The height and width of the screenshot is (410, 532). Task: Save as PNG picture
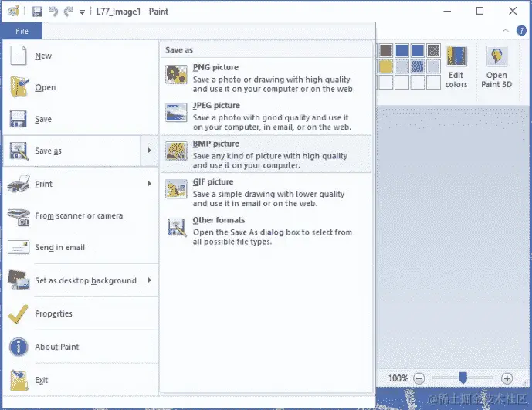pyautogui.click(x=266, y=78)
